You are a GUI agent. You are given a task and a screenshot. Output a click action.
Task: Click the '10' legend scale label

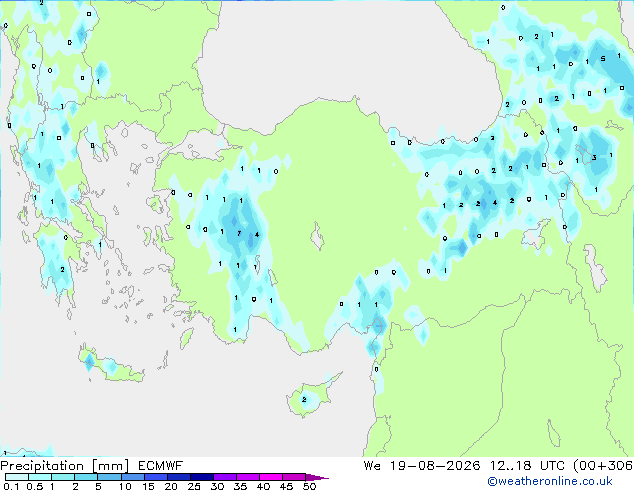[125, 486]
